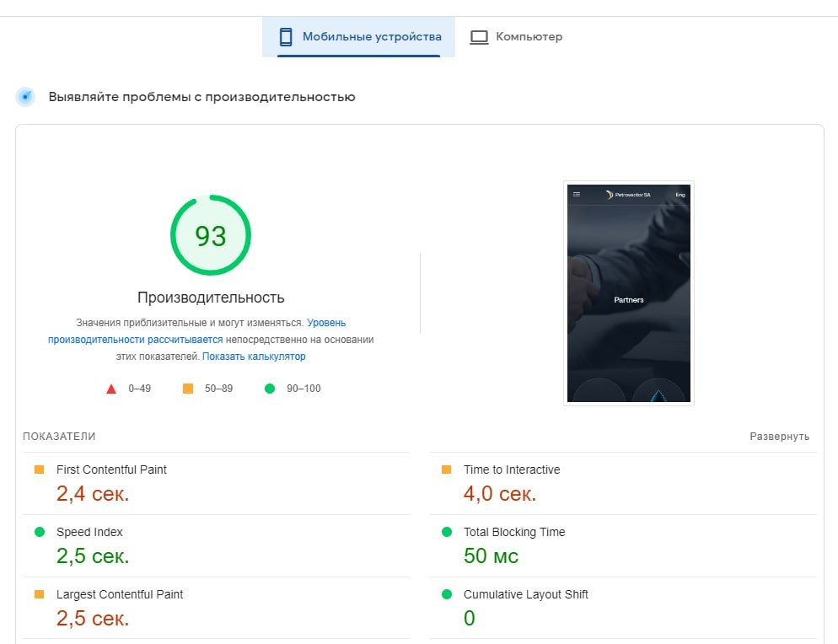The image size is (838, 644).
Task: Click the 90–100 legend text
Action: pos(304,389)
